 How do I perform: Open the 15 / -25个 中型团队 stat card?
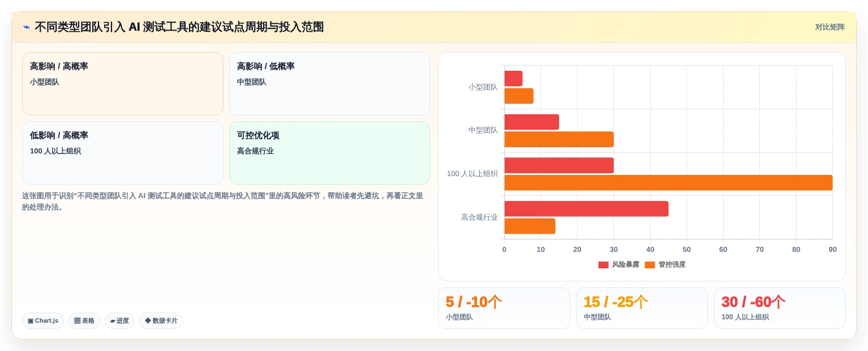coord(642,308)
